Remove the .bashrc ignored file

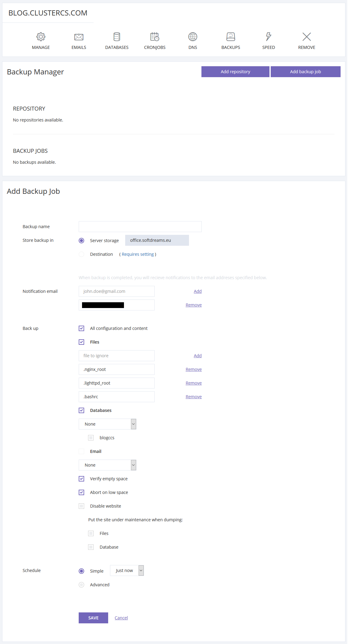tap(194, 397)
